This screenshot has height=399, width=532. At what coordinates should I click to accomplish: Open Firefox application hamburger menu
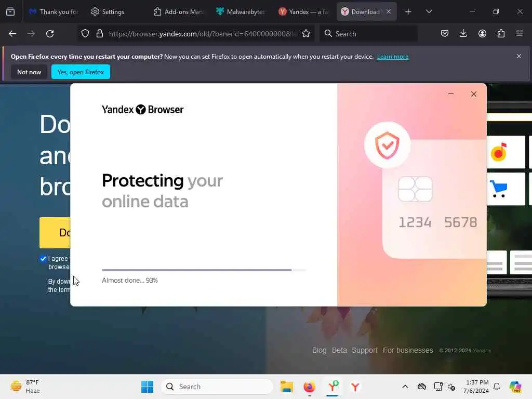pyautogui.click(x=520, y=34)
